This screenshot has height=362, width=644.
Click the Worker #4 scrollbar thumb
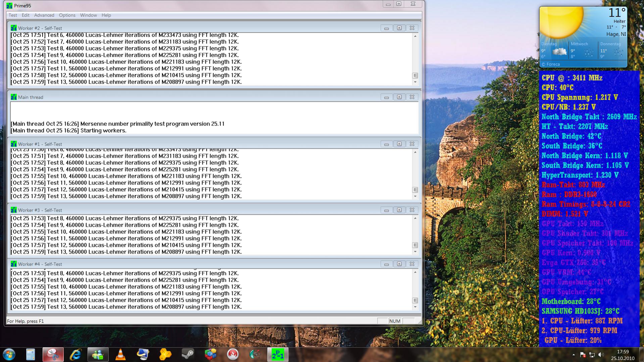coord(415,300)
